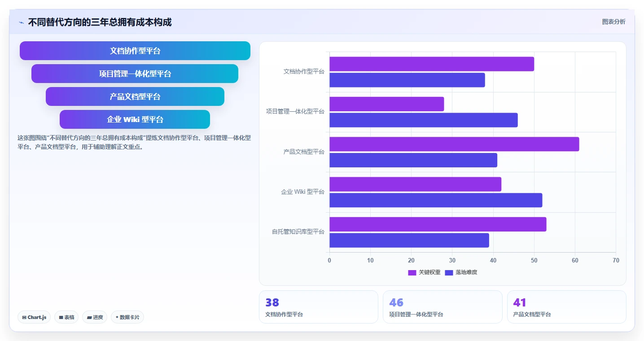
Task: Toggle the 落地难度 legend swatch
Action: (x=449, y=272)
